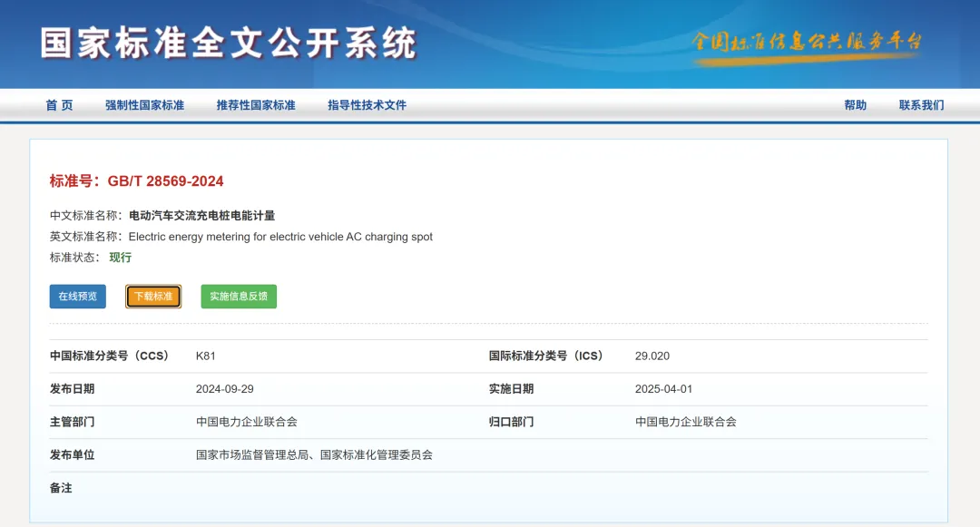Select Chinese title 电动汽车交流充电桩电能计量
980x527 pixels.
click(201, 215)
